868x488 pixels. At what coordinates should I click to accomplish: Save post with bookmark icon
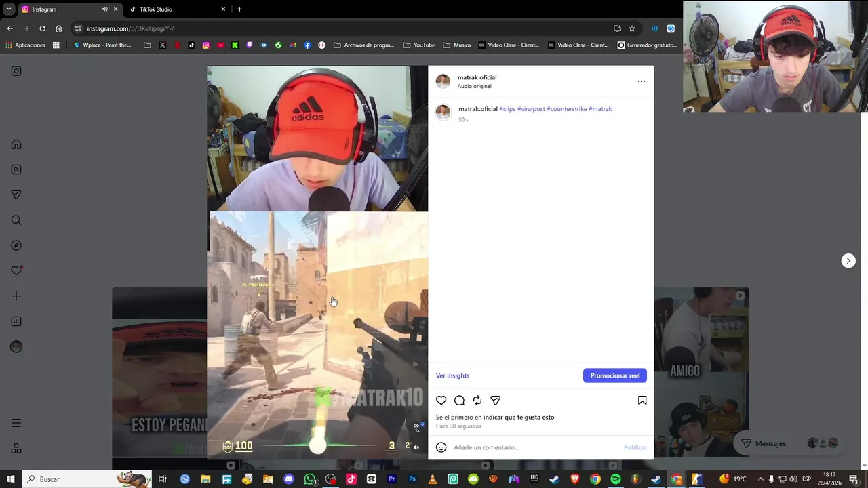point(642,401)
